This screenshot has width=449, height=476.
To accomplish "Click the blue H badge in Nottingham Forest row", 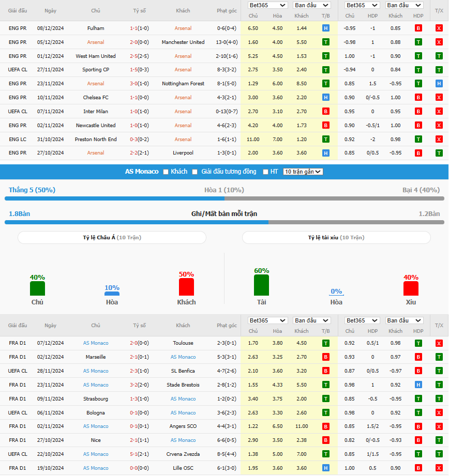I will point(439,84).
